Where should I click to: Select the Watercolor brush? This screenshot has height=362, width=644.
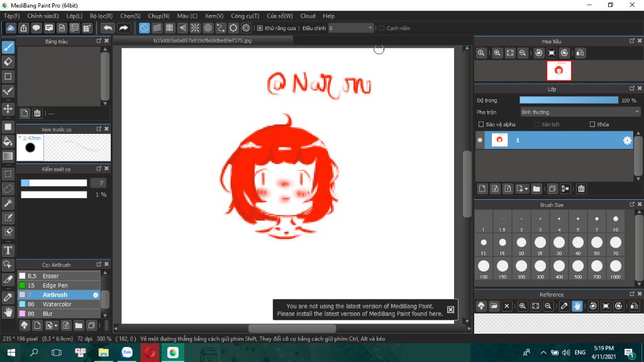58,305
